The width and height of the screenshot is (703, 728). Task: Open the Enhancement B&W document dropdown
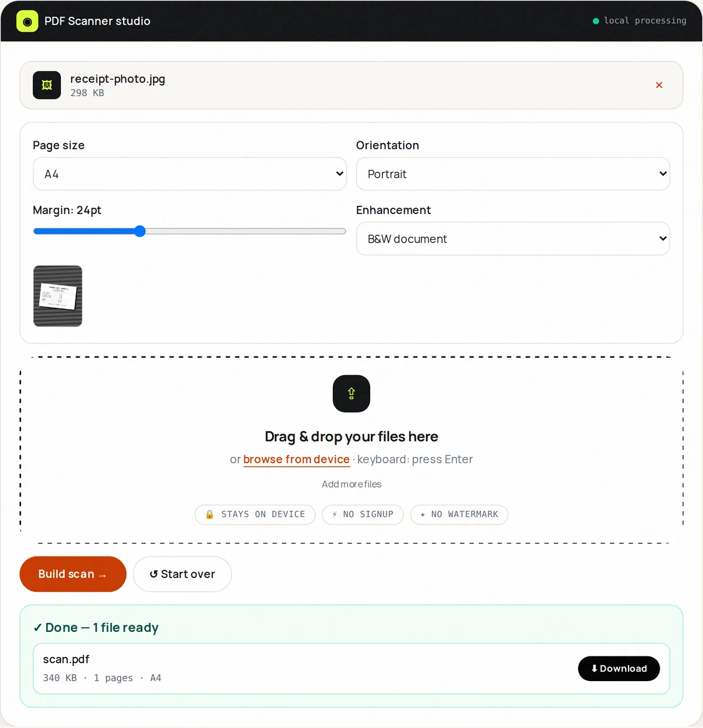click(513, 239)
